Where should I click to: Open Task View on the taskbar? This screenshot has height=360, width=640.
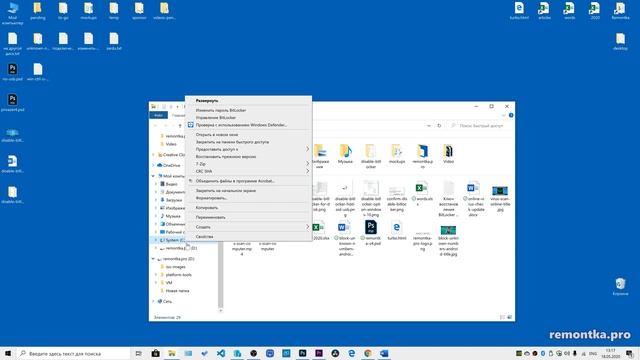(x=139, y=353)
